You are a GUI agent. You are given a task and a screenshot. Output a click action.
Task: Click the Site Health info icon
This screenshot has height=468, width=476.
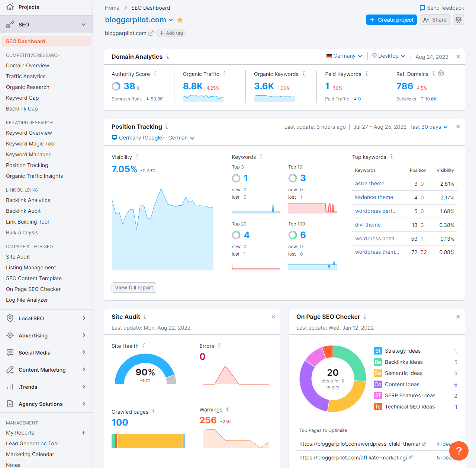coord(144,346)
